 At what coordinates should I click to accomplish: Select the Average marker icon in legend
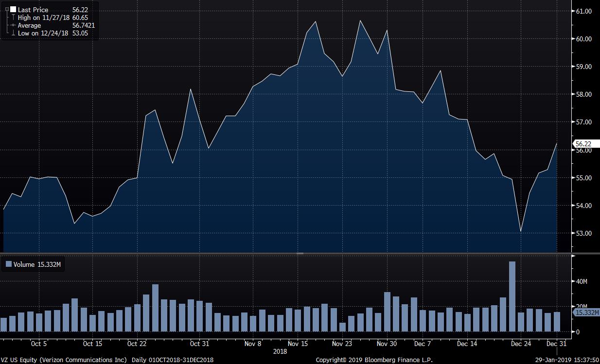click(13, 25)
